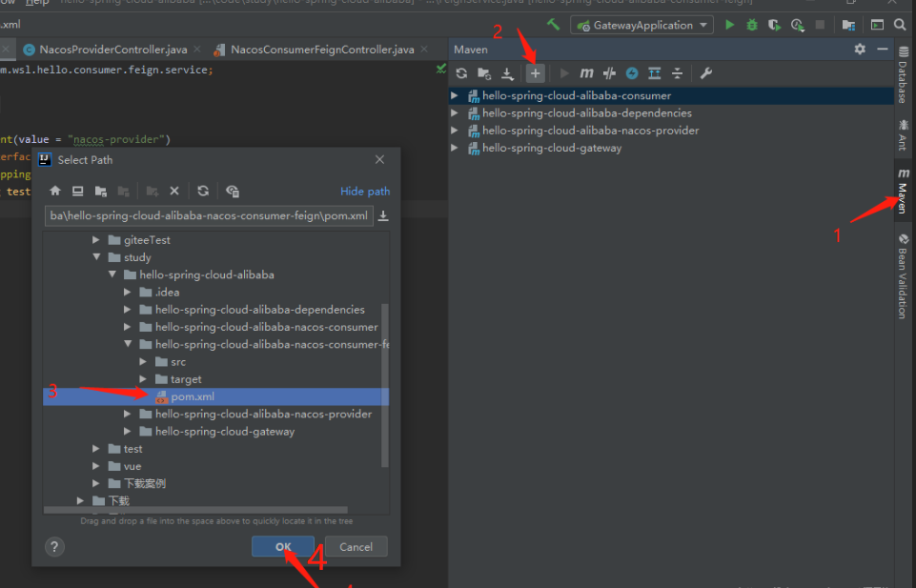This screenshot has width=916, height=588.
Task: Open help question mark in Select Path
Action: (x=54, y=547)
